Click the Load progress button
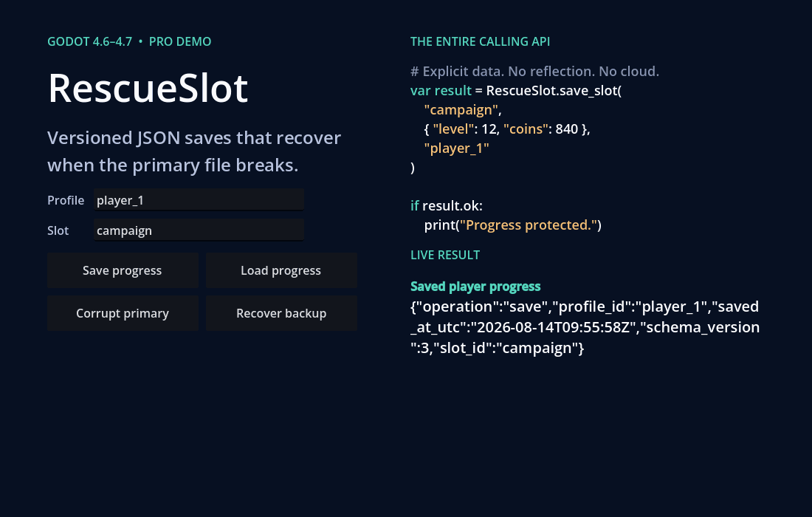This screenshot has width=812, height=517. coord(281,270)
